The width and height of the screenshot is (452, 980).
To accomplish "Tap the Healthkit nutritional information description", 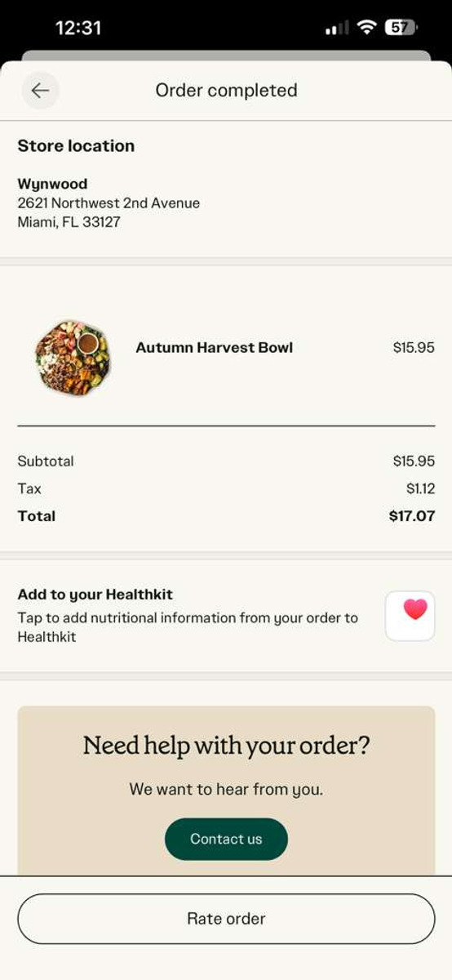I will click(188, 627).
